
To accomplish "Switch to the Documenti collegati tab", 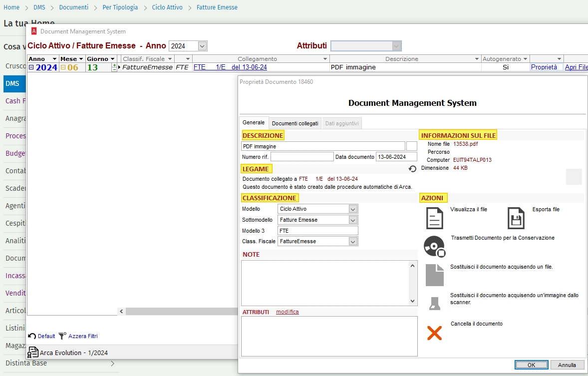I will (x=295, y=123).
